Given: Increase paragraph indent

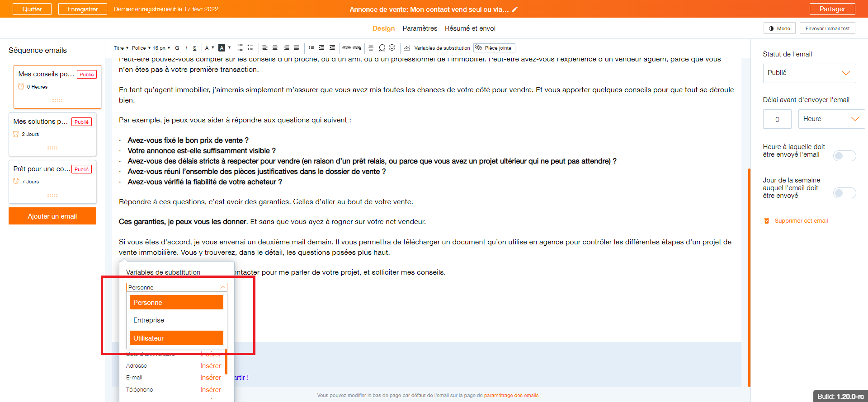Looking at the screenshot, I should (x=321, y=48).
